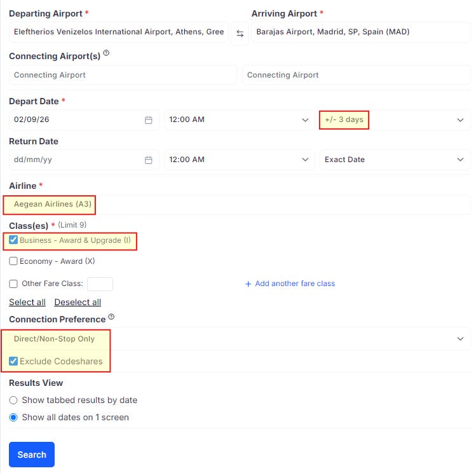Click the first Connecting Airport field
476x473 pixels.
[123, 75]
